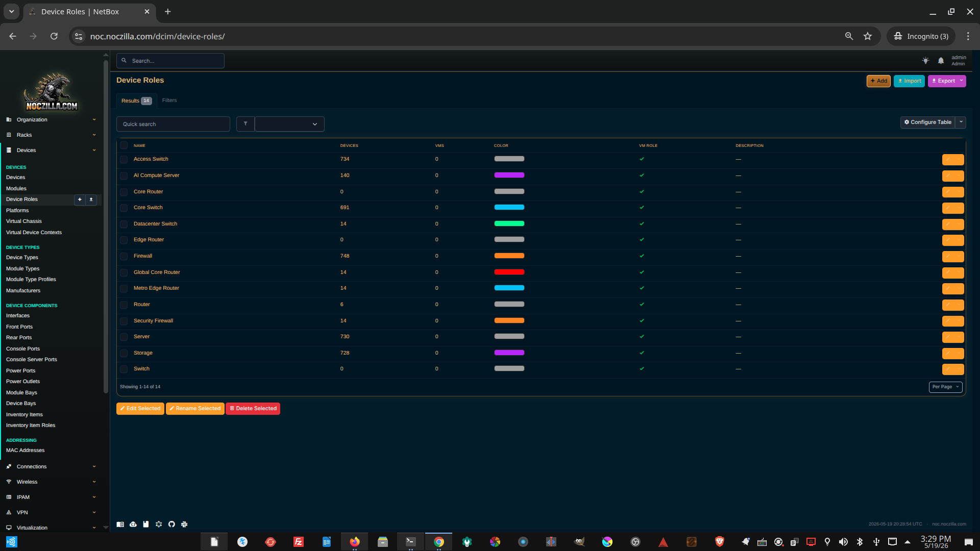The height and width of the screenshot is (551, 980).
Task: Open Virtual Chassis in the sidebar
Action: pyautogui.click(x=24, y=221)
